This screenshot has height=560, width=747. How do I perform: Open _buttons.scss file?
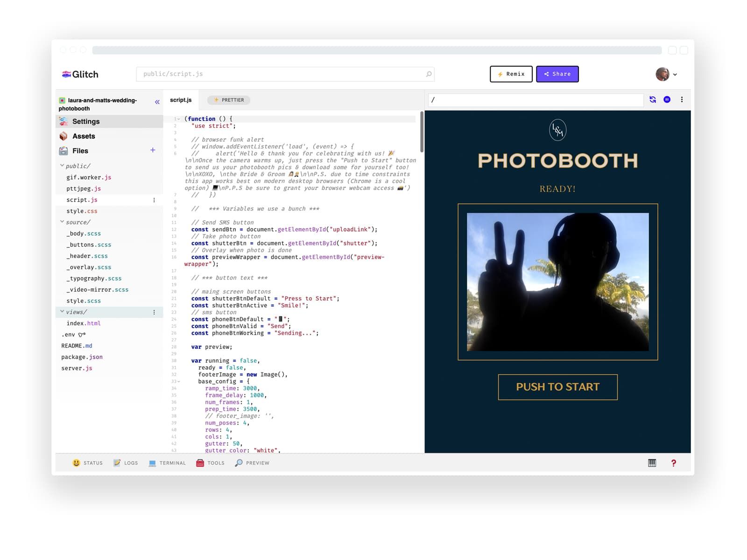(89, 245)
